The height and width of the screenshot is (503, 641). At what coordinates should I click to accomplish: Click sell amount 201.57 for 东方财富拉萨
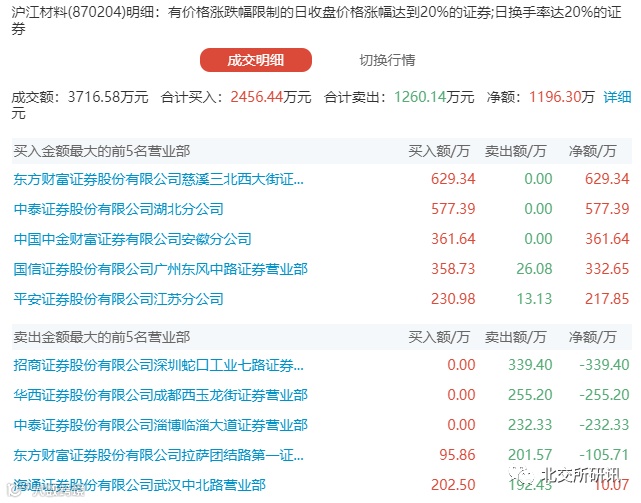pyautogui.click(x=530, y=455)
